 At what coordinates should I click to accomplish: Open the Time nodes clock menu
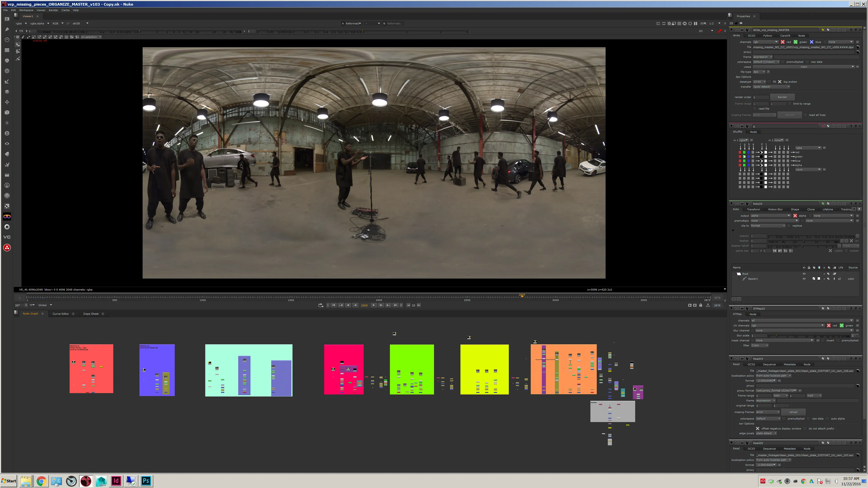click(7, 40)
